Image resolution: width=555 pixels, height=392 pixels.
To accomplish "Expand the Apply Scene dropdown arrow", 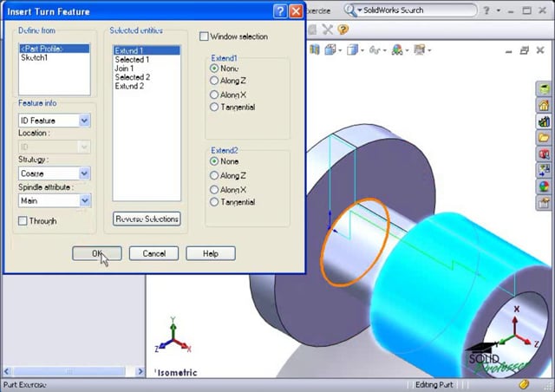I will 429,50.
